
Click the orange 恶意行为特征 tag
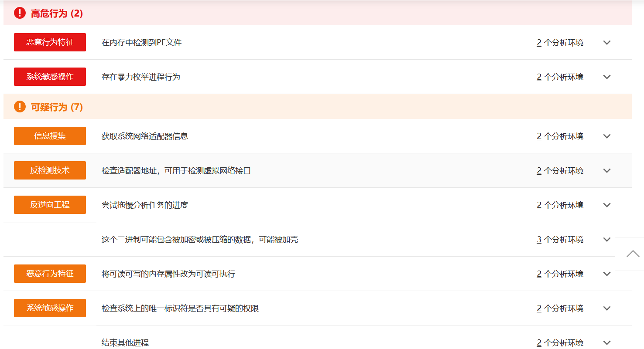(50, 274)
